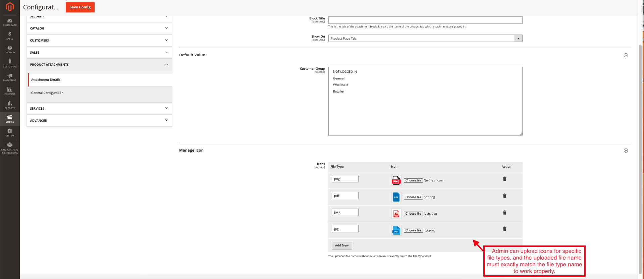Choose file for the pdf row
The height and width of the screenshot is (279, 644).
[x=413, y=197]
